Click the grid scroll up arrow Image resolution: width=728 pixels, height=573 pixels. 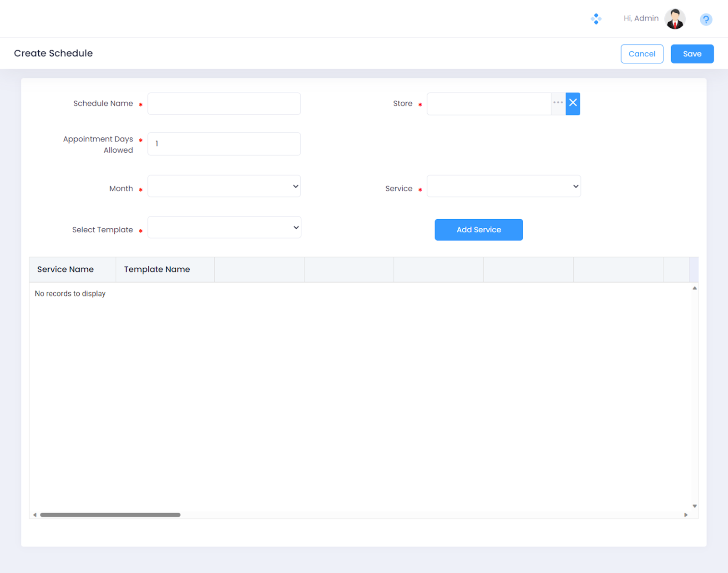[x=695, y=288]
